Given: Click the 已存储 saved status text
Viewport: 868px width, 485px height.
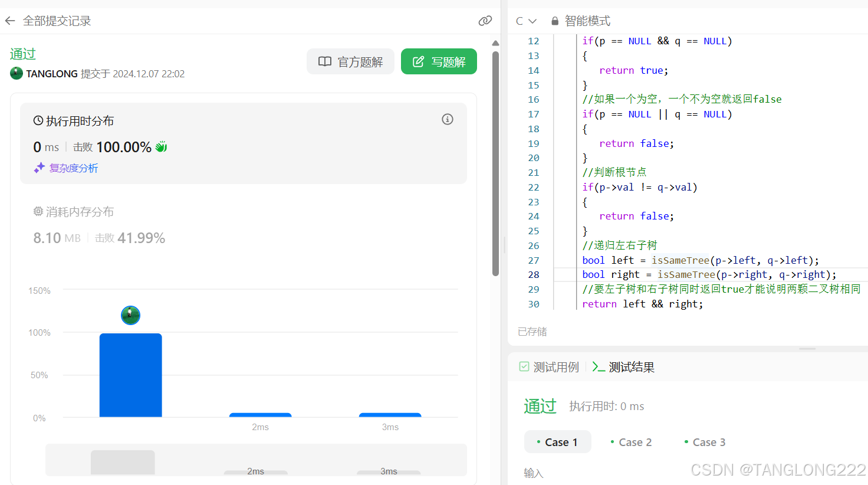Looking at the screenshot, I should pos(532,332).
